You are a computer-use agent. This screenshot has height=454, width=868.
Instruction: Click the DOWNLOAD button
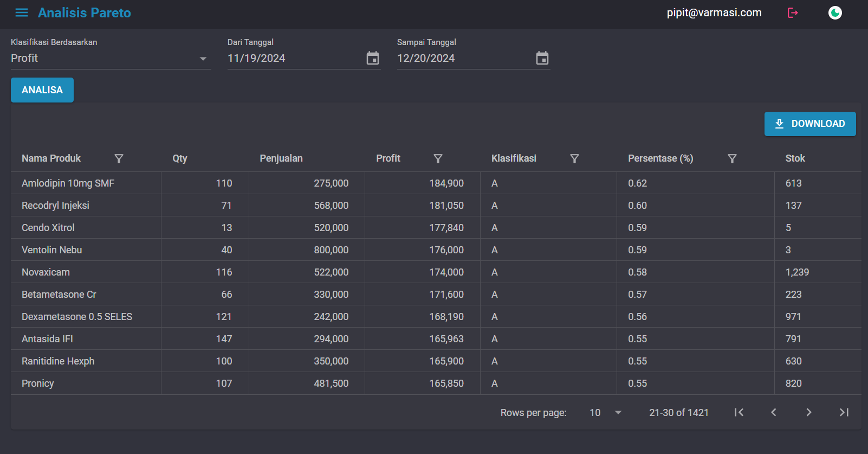pos(810,124)
